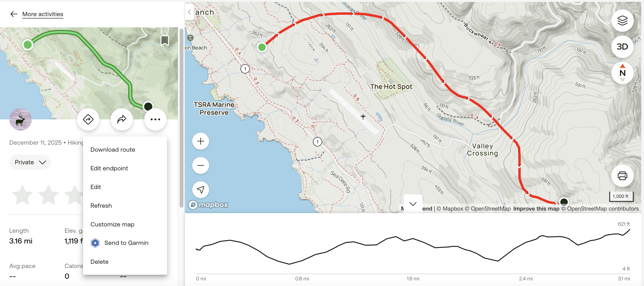
Task: Toggle 3D map view
Action: [x=622, y=47]
